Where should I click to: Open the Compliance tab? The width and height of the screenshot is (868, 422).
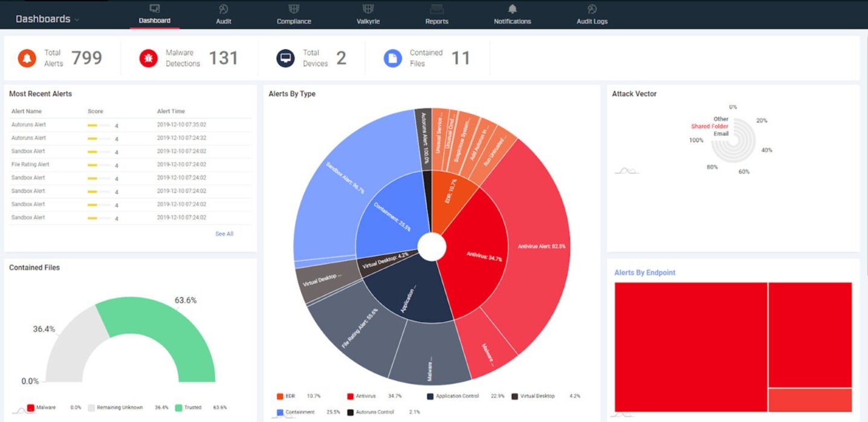pyautogui.click(x=294, y=14)
